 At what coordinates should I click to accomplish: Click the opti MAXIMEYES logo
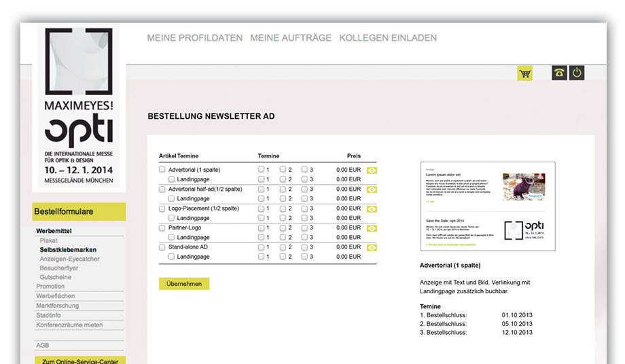[79, 109]
